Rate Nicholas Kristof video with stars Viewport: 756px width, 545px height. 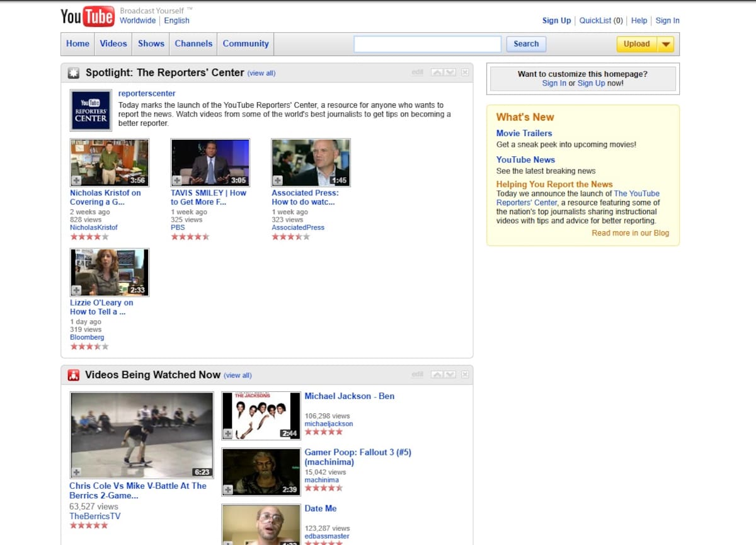click(89, 237)
